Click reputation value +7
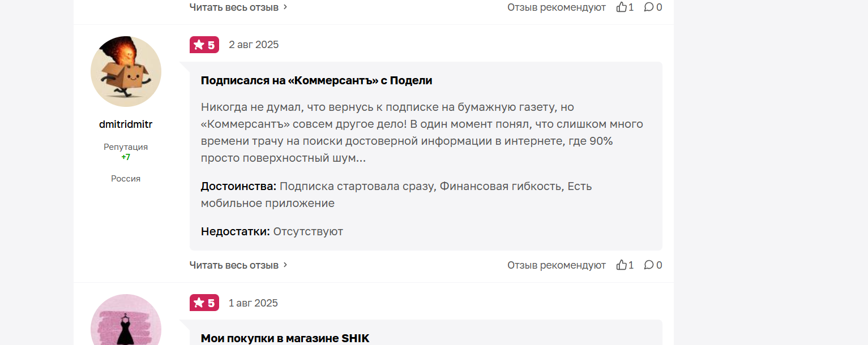The width and height of the screenshot is (868, 345). point(126,157)
